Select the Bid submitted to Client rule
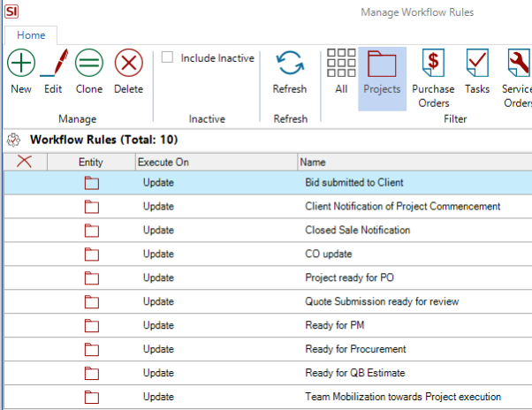The image size is (532, 410). (x=353, y=183)
